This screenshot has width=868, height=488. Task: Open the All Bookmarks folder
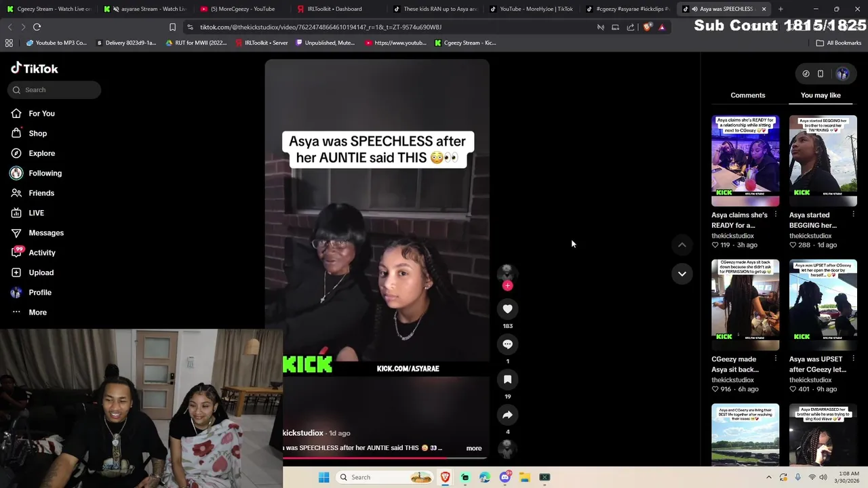click(839, 43)
